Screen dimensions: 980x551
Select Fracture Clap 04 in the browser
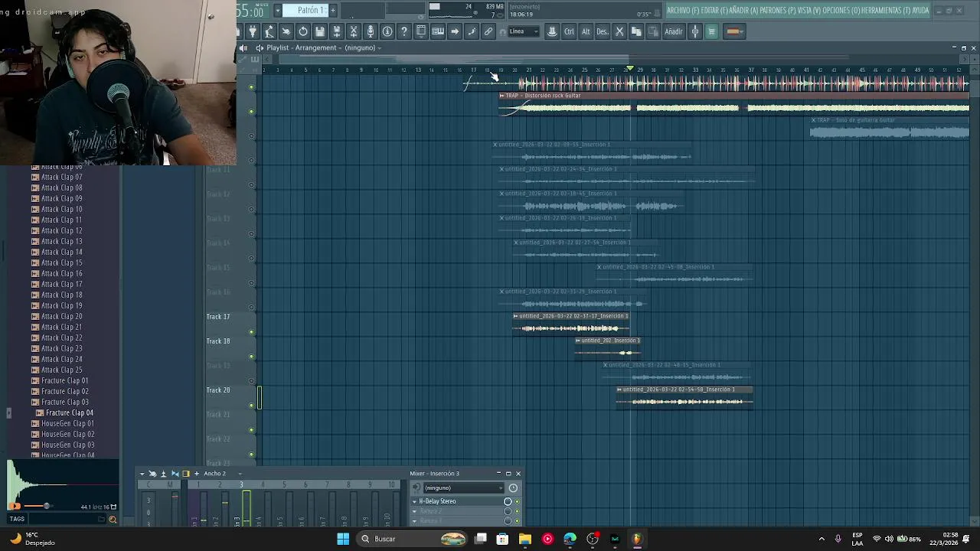coord(69,412)
